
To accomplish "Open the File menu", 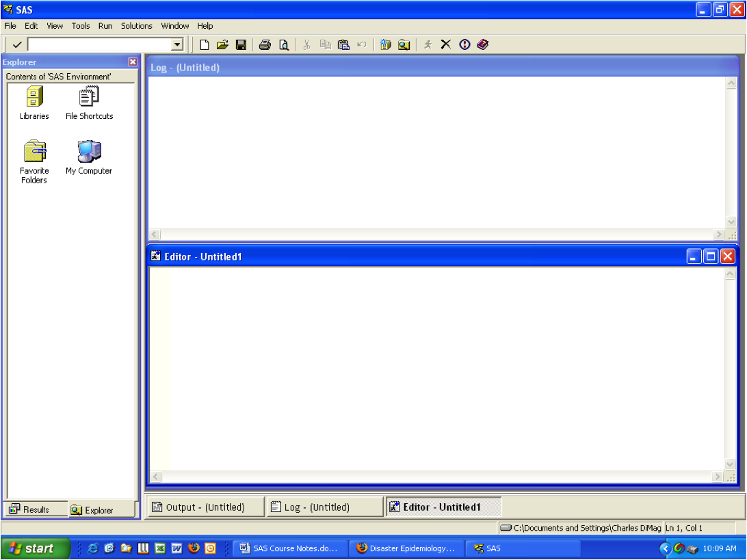I will [10, 26].
